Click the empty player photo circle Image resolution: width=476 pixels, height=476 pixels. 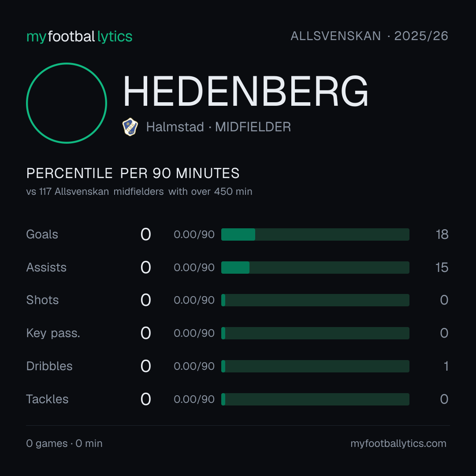pos(67,103)
